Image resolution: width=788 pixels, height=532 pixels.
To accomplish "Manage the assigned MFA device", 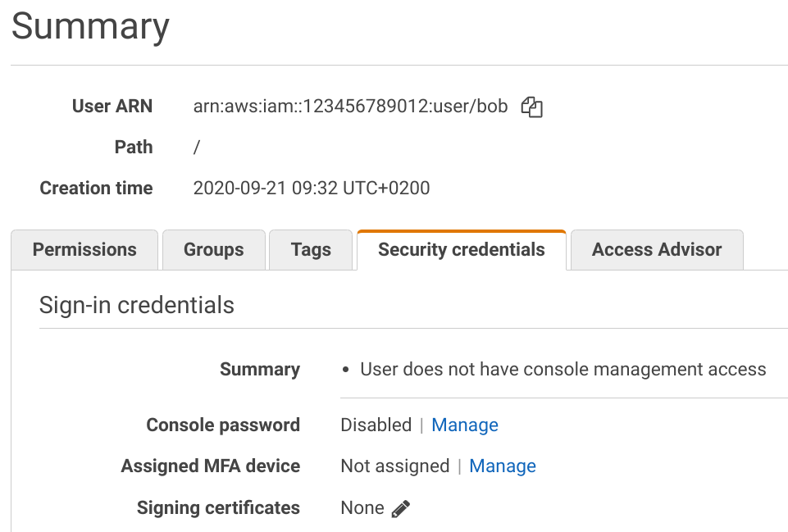I will click(x=503, y=466).
